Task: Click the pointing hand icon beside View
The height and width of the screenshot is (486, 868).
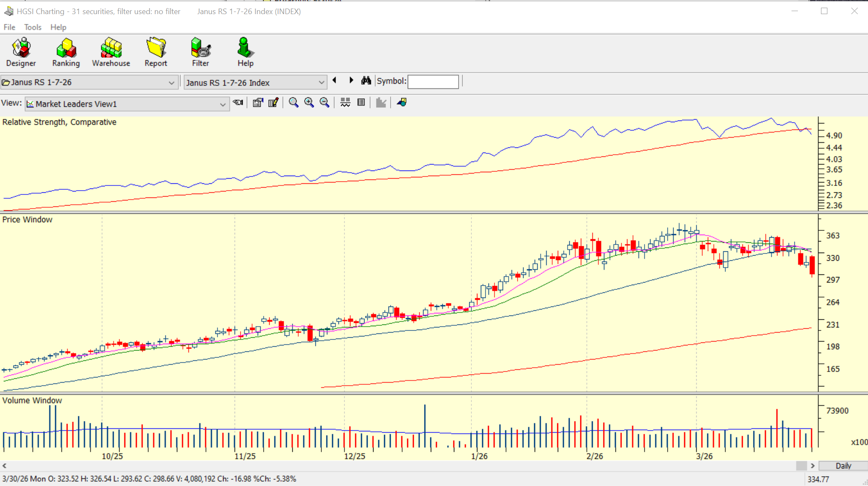Action: pos(238,103)
